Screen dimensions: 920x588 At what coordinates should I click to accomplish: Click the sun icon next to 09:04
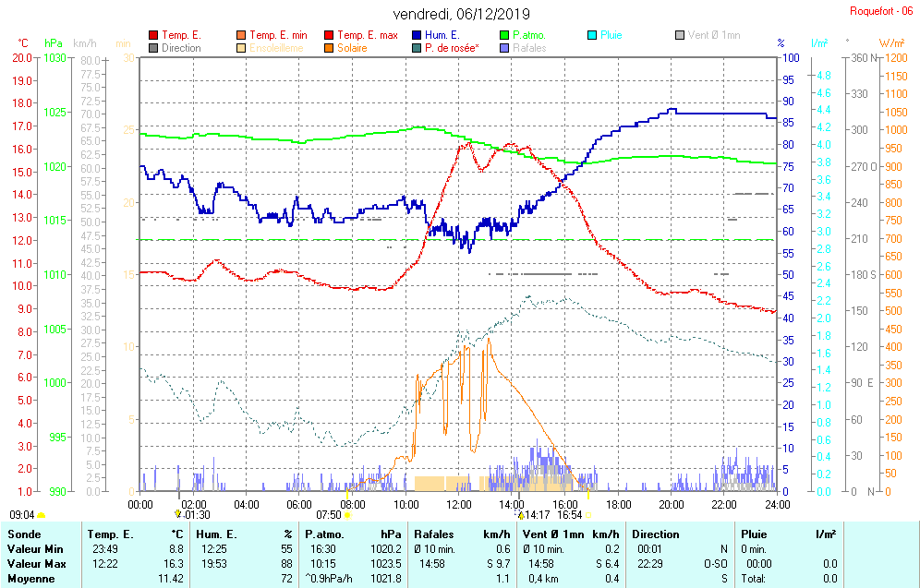pos(41,515)
